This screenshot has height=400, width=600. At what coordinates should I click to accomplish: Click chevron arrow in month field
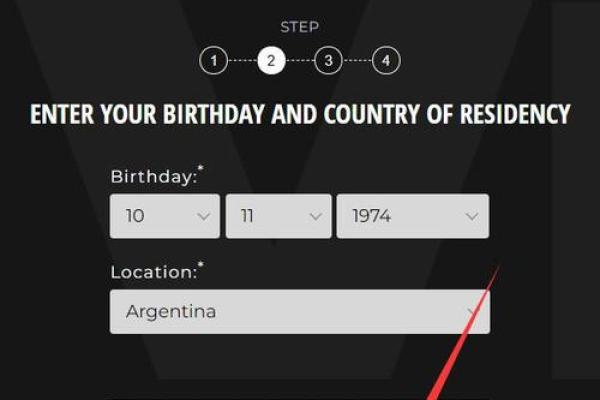point(315,217)
